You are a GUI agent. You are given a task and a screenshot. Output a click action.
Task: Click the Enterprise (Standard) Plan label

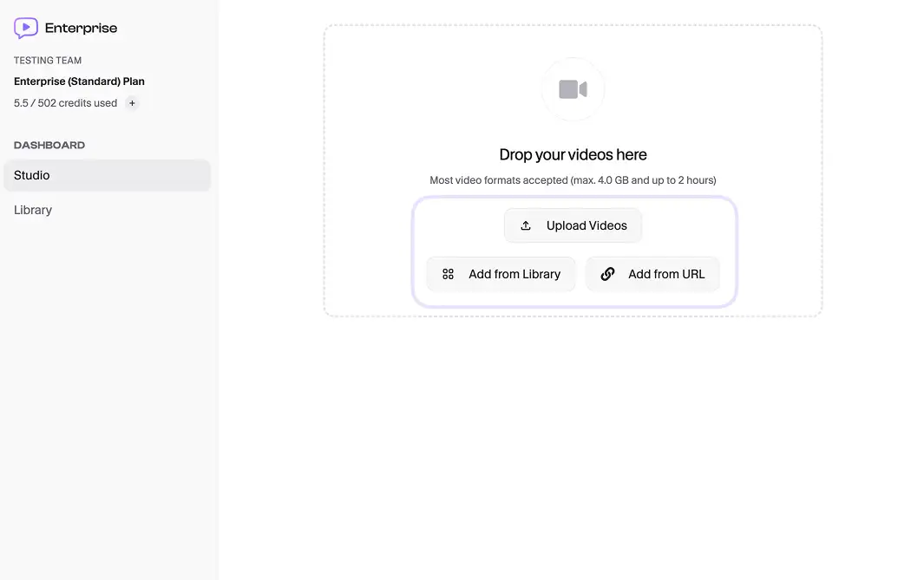79,81
